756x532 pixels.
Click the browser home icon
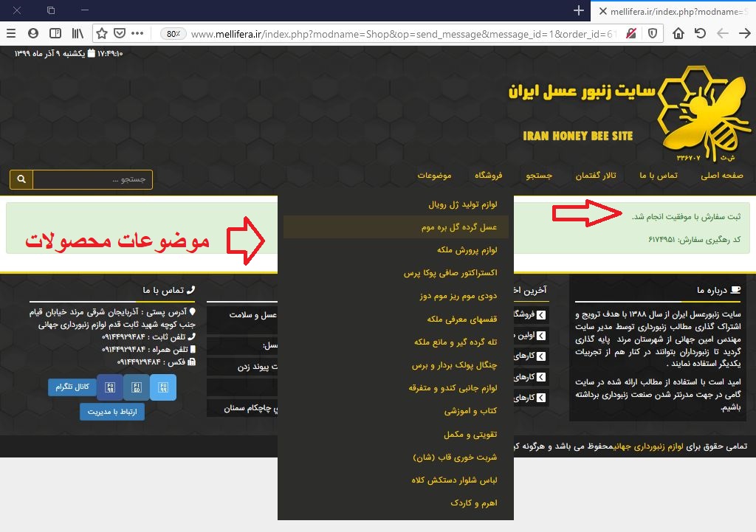pos(678,33)
